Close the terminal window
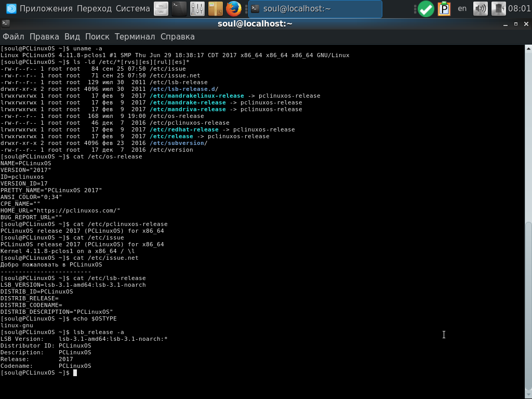This screenshot has width=532, height=399. point(526,24)
